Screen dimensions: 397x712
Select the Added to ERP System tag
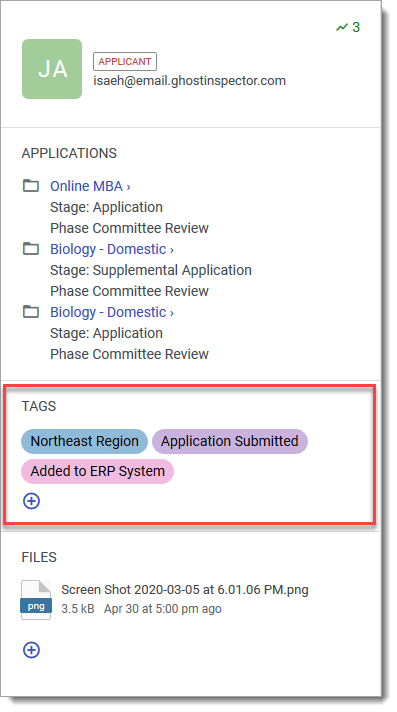98,471
